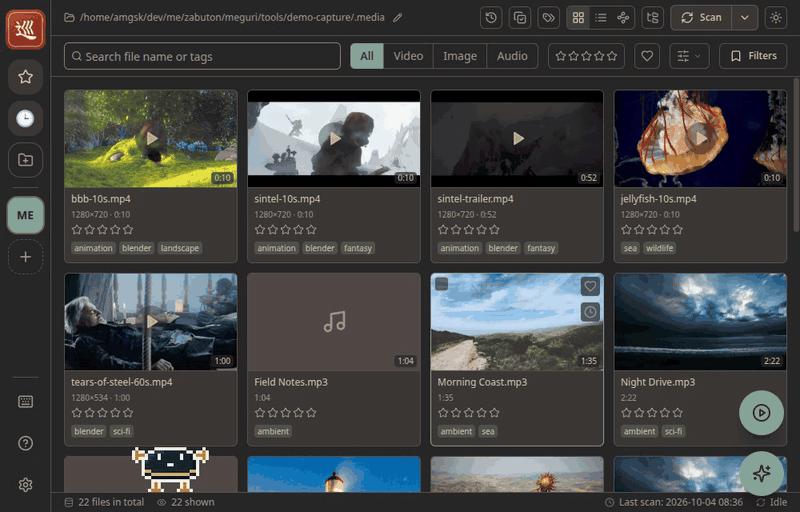The height and width of the screenshot is (512, 800).
Task: Open the jellyfish-10s.mp4 thumbnail
Action: 701,138
